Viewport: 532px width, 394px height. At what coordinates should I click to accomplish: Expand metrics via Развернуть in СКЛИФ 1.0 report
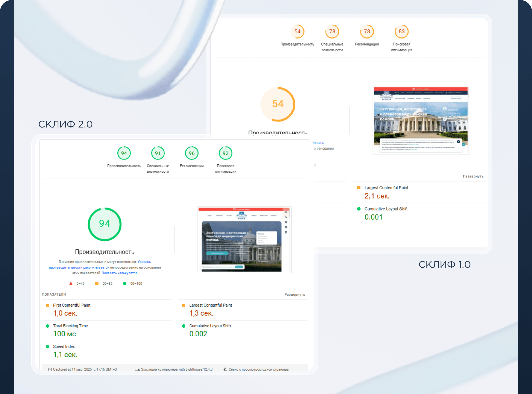click(x=473, y=176)
